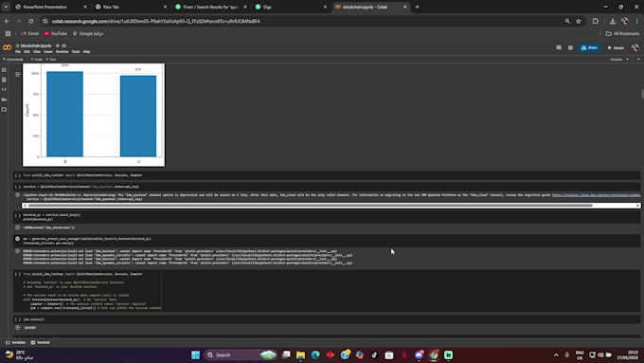Viewport: 644px width, 363px height.
Task: Click the ERROR output icon
Action: [18, 251]
